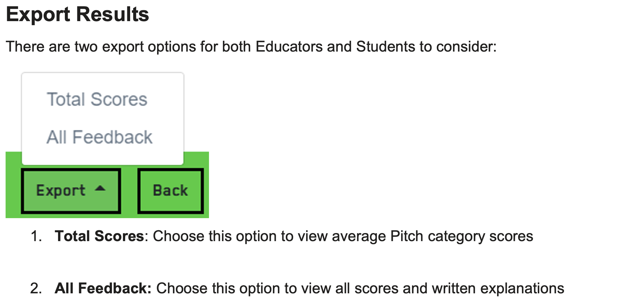Click the Export Results heading
The image size is (644, 307).
pyautogui.click(x=77, y=14)
